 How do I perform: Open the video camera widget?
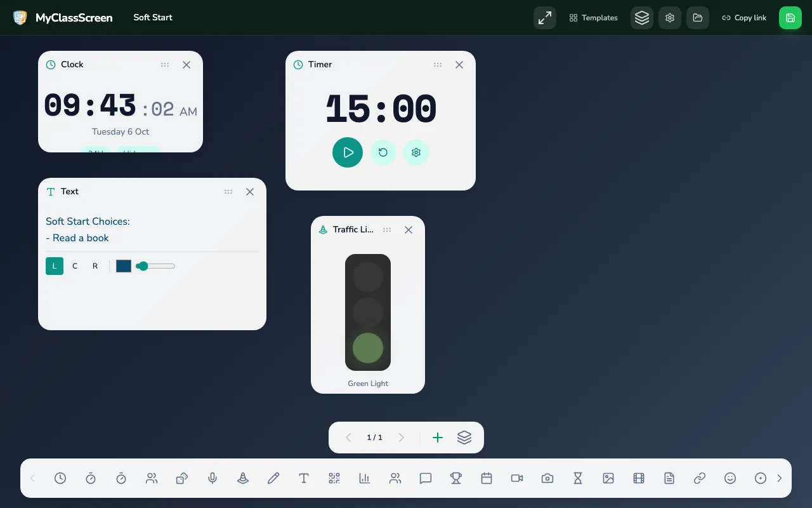pyautogui.click(x=517, y=478)
